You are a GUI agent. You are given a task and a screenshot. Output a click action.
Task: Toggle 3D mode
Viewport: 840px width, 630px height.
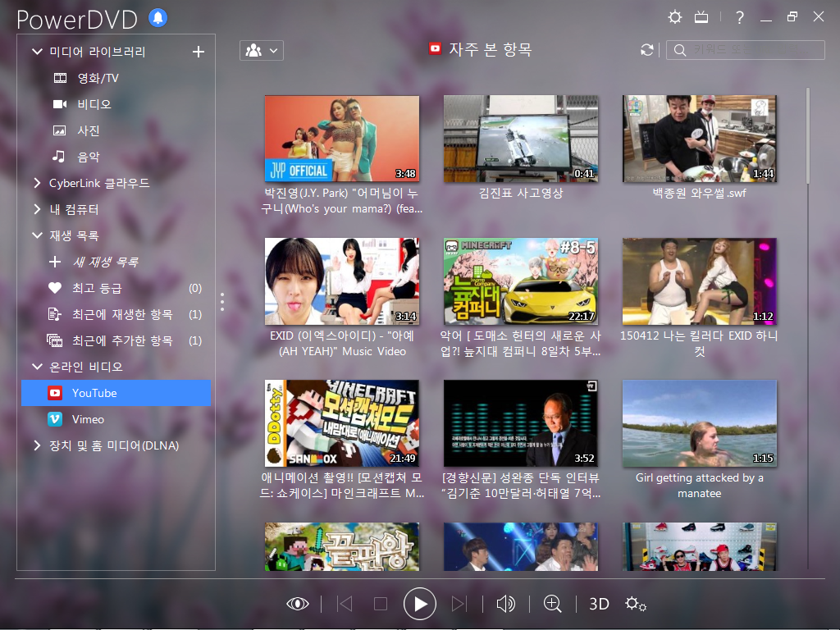[599, 605]
